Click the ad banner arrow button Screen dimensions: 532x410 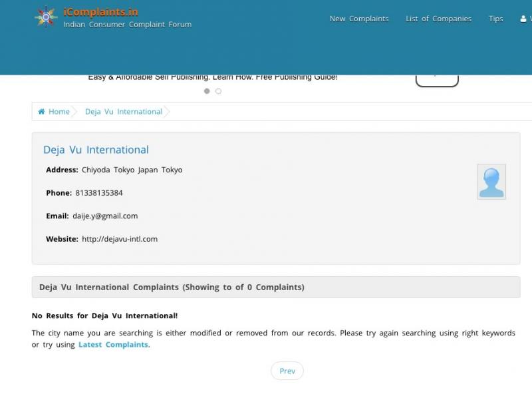pos(437,81)
